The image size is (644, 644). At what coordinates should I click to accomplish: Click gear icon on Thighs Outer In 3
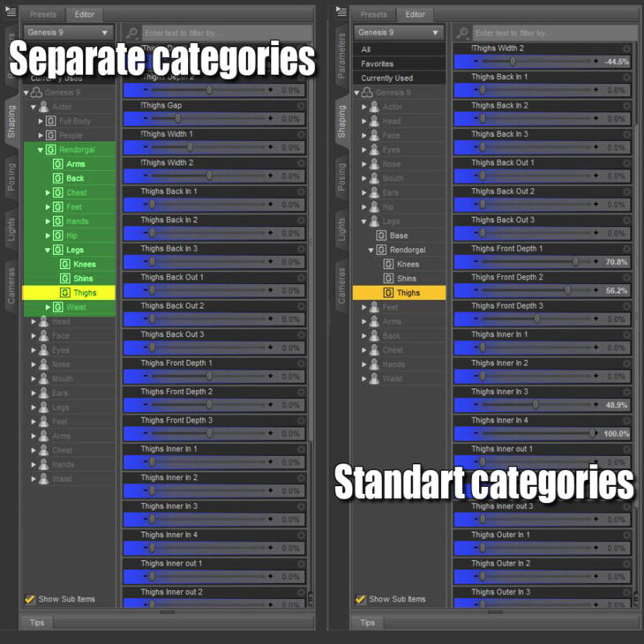pos(627,592)
